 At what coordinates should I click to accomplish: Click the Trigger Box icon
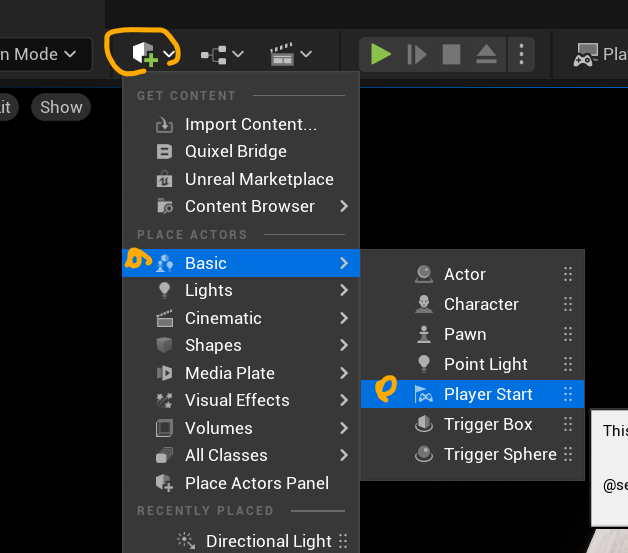pyautogui.click(x=424, y=424)
